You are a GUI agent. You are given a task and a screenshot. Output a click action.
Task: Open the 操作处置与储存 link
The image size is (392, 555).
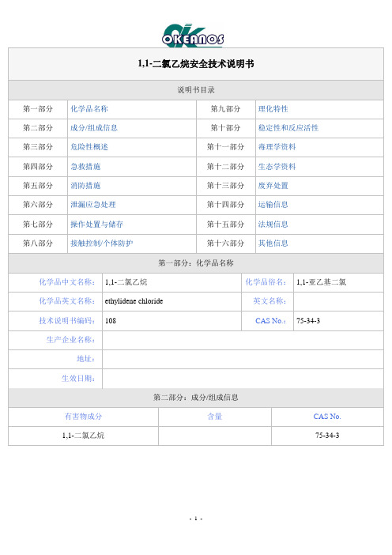click(96, 224)
